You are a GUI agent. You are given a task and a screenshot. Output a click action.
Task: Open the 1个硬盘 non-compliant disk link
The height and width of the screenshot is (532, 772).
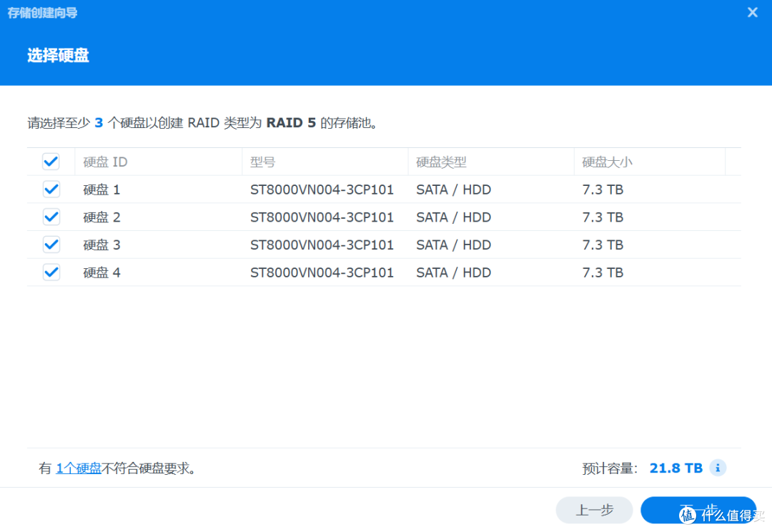tap(79, 468)
